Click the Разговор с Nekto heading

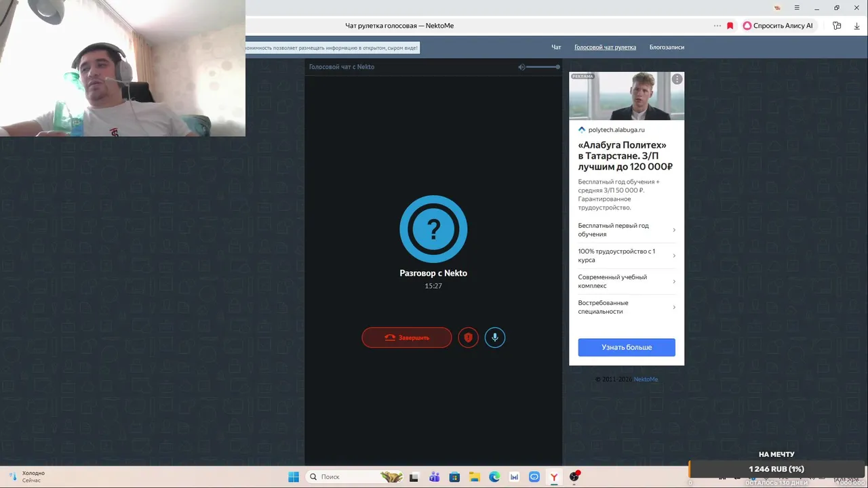(433, 273)
